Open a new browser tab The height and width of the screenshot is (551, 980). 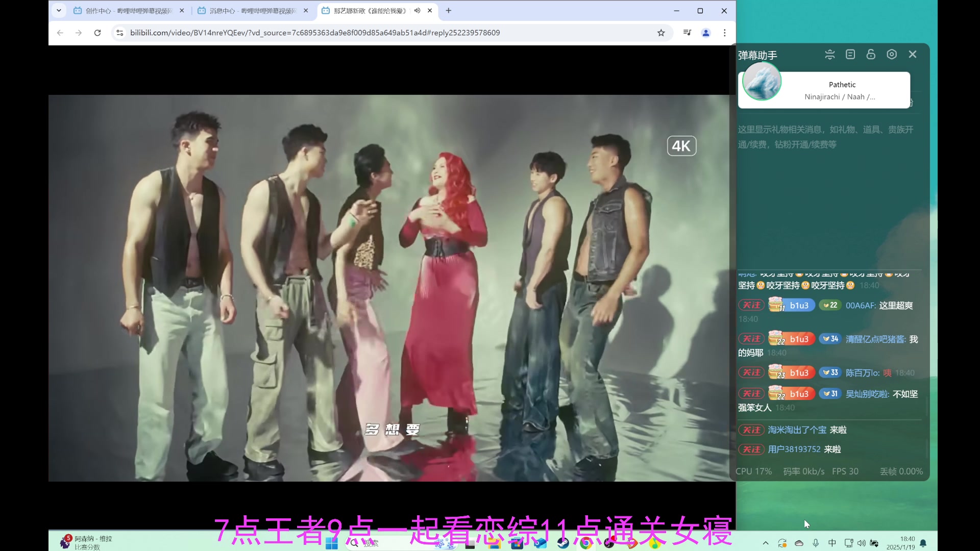[x=449, y=11]
